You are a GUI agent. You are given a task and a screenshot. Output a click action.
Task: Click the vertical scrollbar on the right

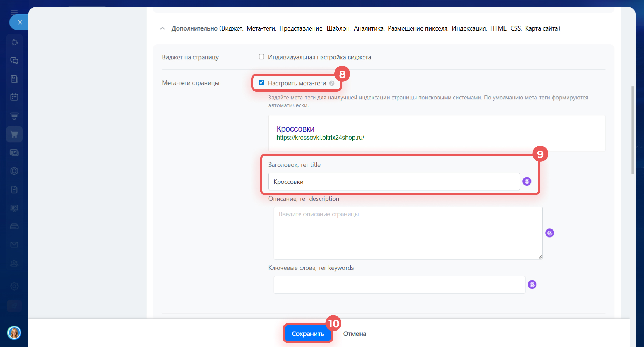(632, 130)
